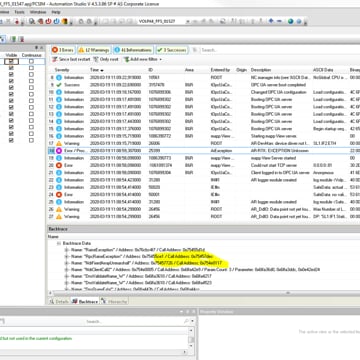Click the Only root filter label
This screenshot has height=360, width=360.
109,59
